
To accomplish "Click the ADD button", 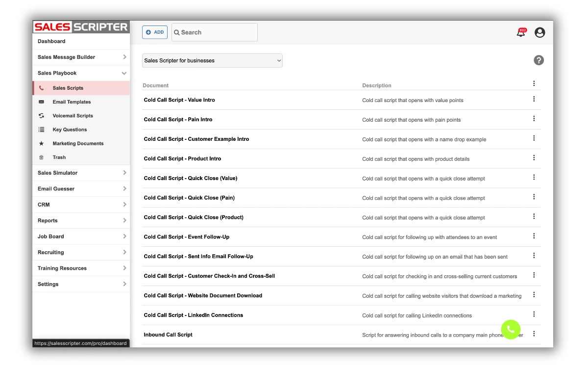I will point(155,32).
